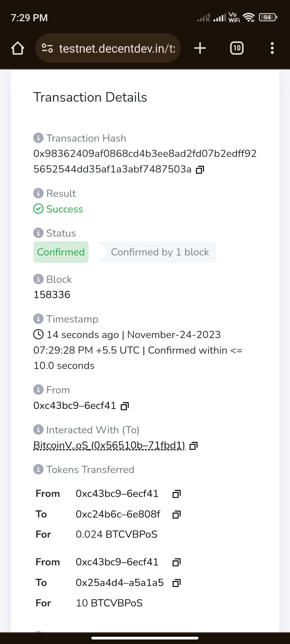Copy the transaction hash
Viewport: 290px width, 644px height.
200,170
